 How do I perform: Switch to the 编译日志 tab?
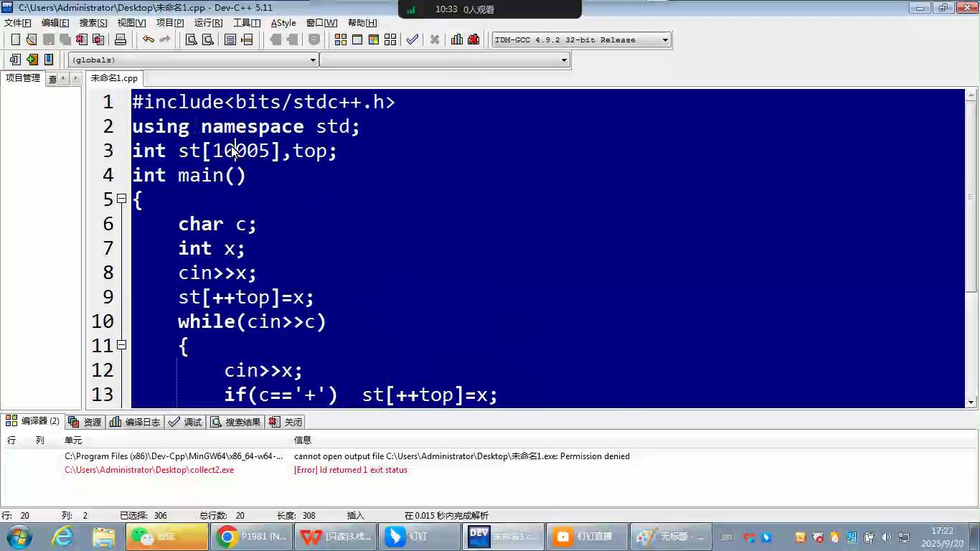(136, 422)
